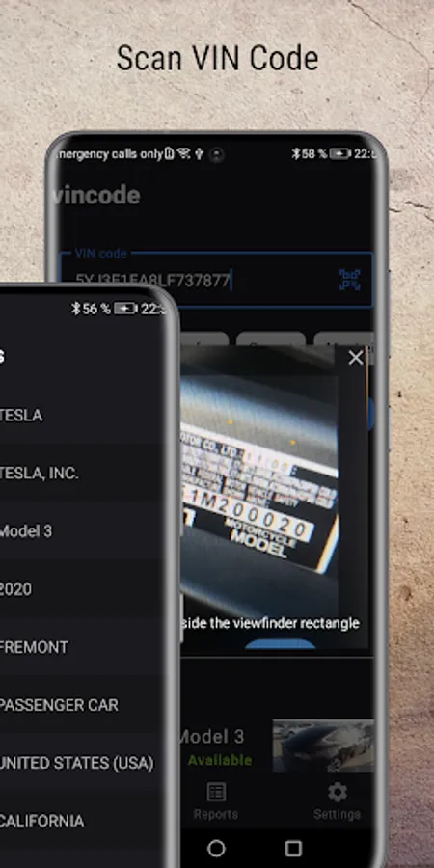Viewport: 434px width, 868px height.
Task: Tap the Android recent apps square
Action: [293, 848]
